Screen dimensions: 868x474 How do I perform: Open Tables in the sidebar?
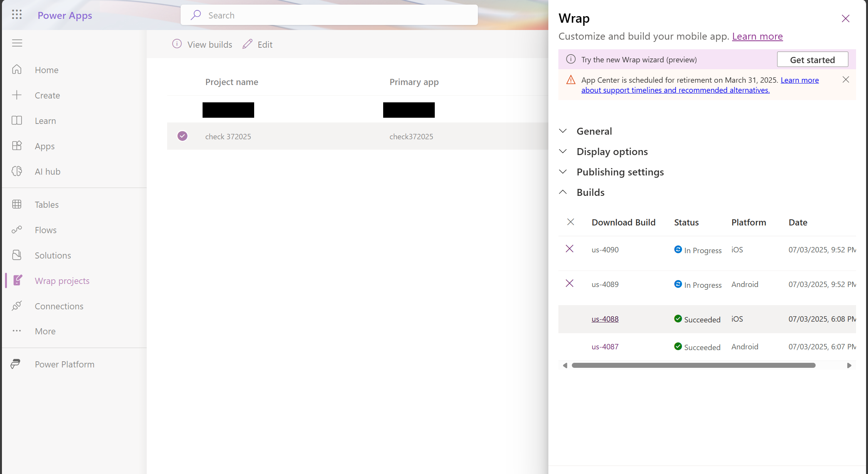tap(47, 204)
